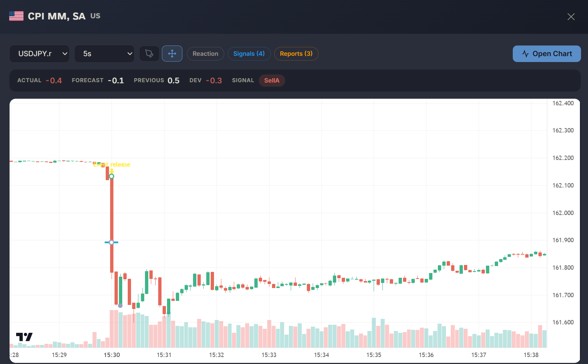Open the Signals (4) tab
Viewport: 588px width, 364px height.
point(249,54)
